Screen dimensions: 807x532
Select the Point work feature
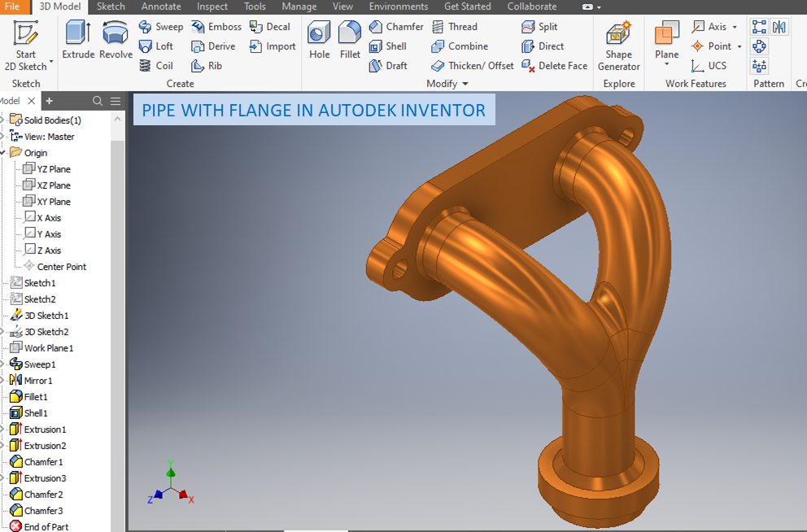[711, 46]
